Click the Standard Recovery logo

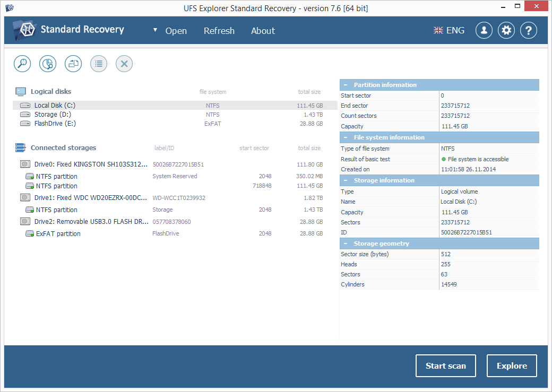[x=24, y=30]
